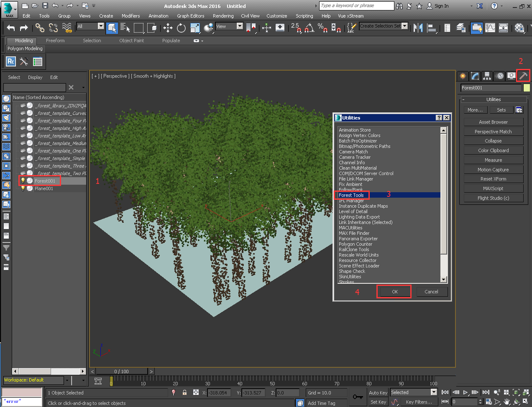Activate the Select and Link tool
532x407 pixels.
40,28
